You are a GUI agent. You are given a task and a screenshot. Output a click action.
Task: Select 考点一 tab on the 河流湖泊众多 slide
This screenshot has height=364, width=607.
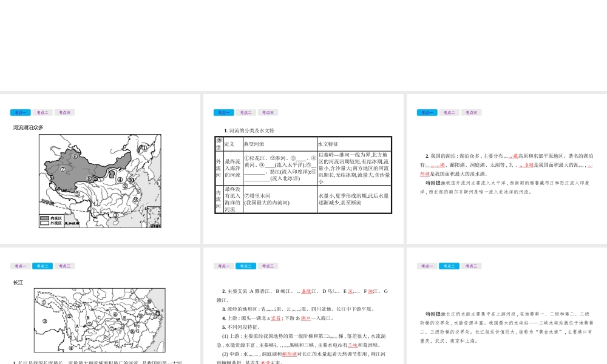tap(20, 113)
